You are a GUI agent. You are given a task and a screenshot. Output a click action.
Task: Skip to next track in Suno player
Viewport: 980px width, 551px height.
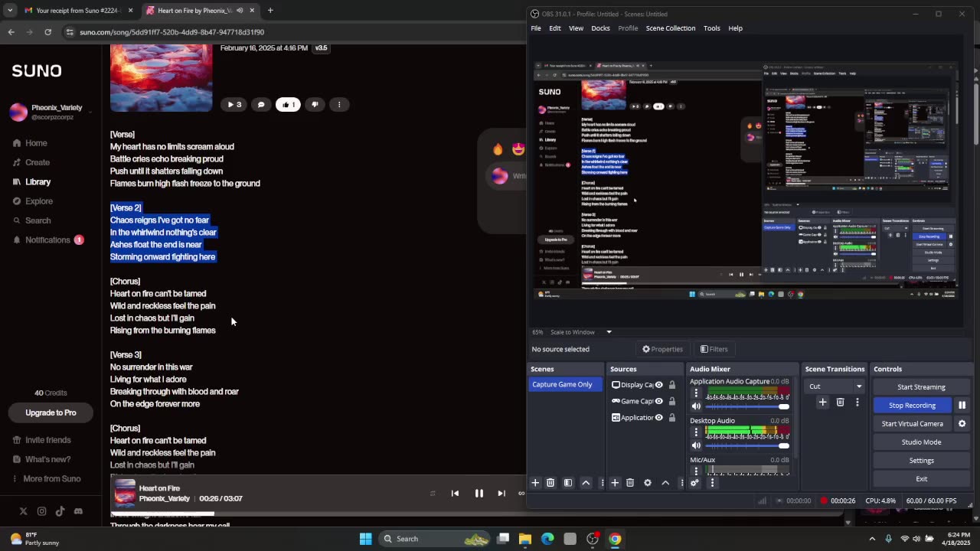coord(501,494)
